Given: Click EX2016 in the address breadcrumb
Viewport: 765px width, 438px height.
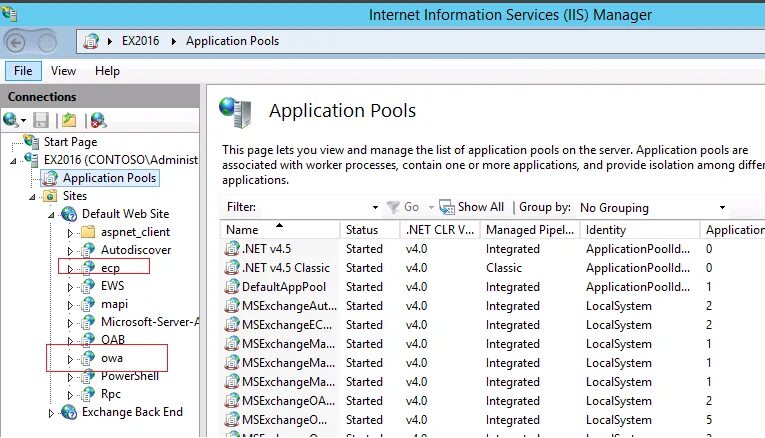Looking at the screenshot, I should click(141, 41).
